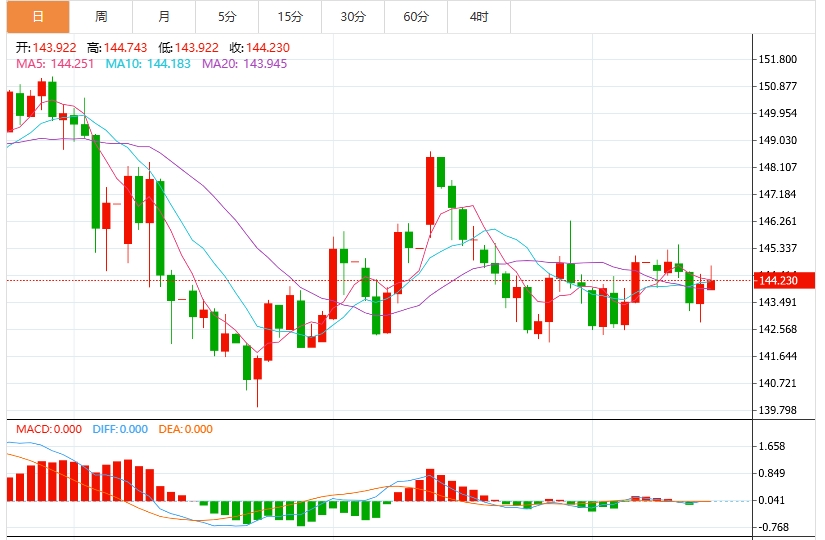Switch to the 周 weekly tab
This screenshot has width=825, height=540.
(101, 17)
